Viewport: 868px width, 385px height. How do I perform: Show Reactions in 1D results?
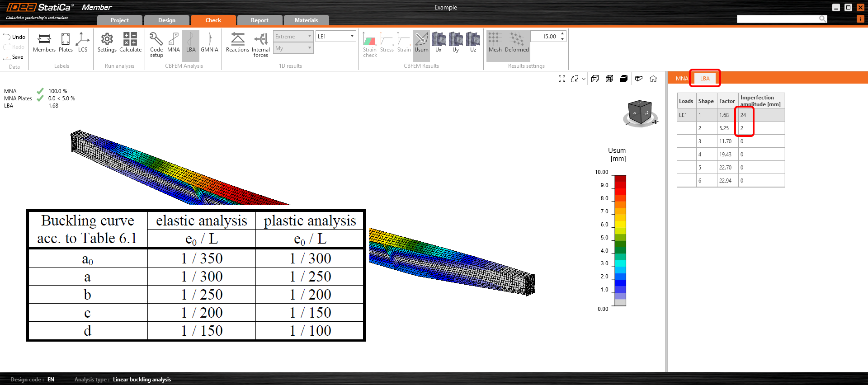(237, 42)
